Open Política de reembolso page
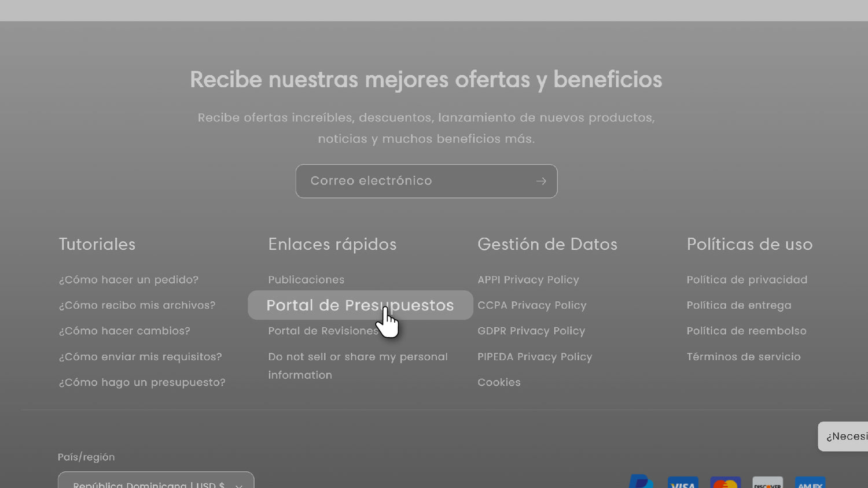868x488 pixels. tap(746, 331)
